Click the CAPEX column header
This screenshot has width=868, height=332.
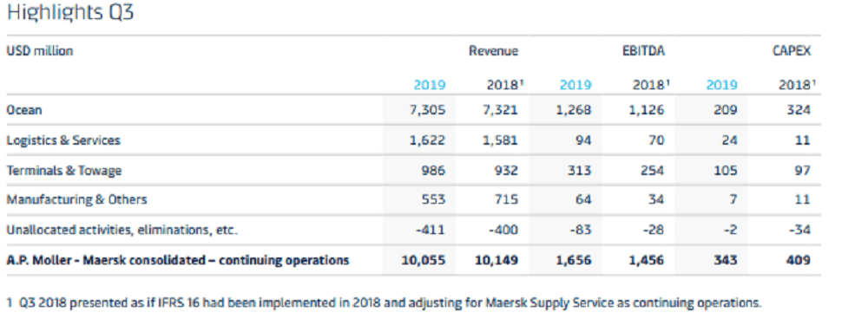(792, 51)
